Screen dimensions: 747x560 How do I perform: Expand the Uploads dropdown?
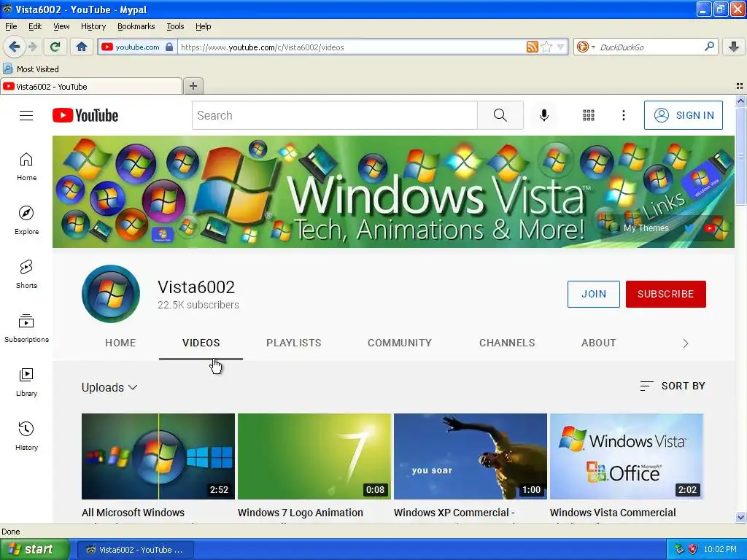coord(109,388)
